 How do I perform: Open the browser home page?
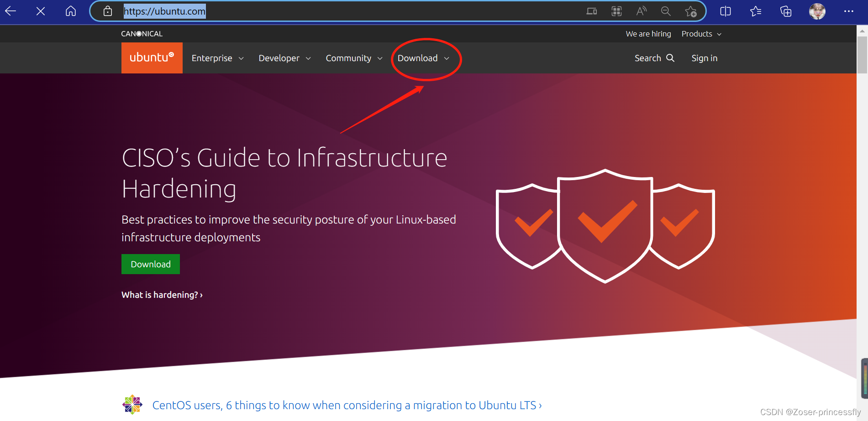coord(71,11)
